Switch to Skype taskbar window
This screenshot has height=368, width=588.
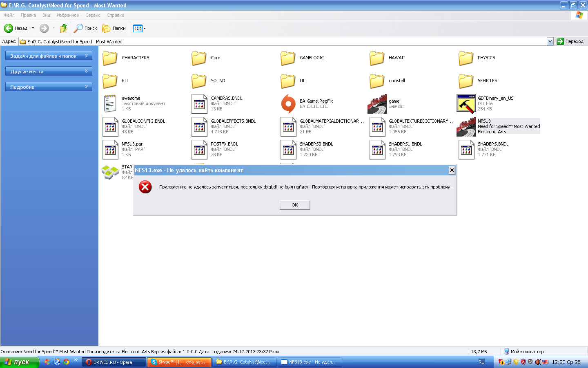pyautogui.click(x=179, y=362)
